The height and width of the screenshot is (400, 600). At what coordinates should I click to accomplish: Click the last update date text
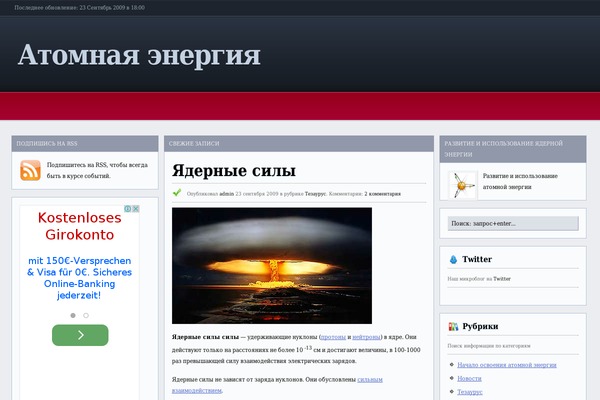80,7
